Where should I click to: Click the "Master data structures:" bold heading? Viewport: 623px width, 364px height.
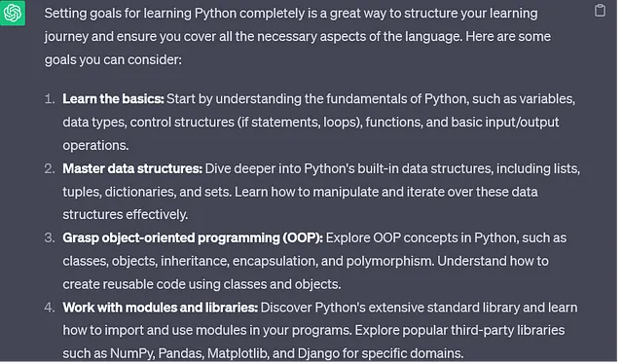(x=132, y=168)
